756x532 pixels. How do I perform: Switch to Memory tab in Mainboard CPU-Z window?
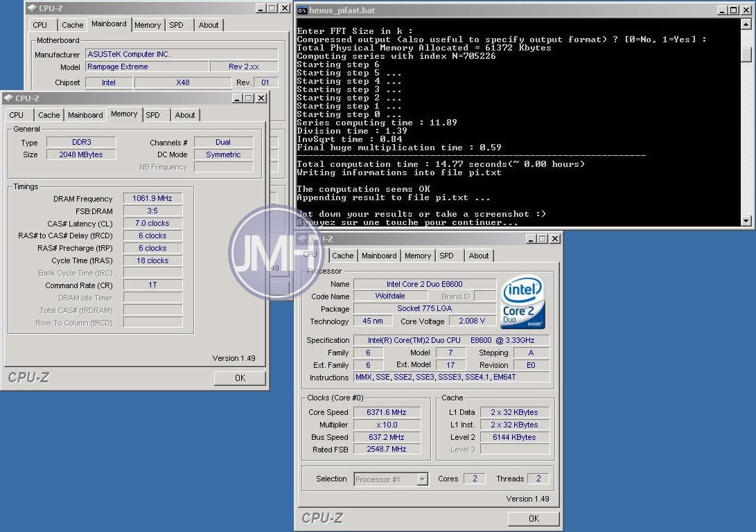coord(148,25)
